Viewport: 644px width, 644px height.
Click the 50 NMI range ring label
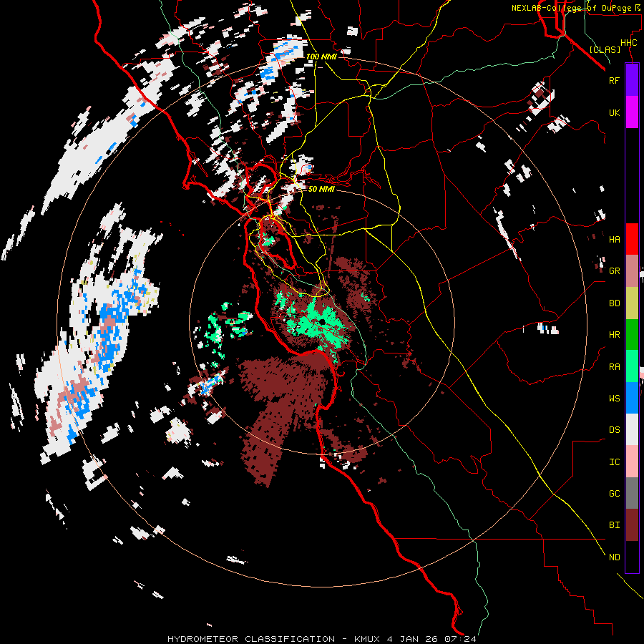click(x=321, y=189)
